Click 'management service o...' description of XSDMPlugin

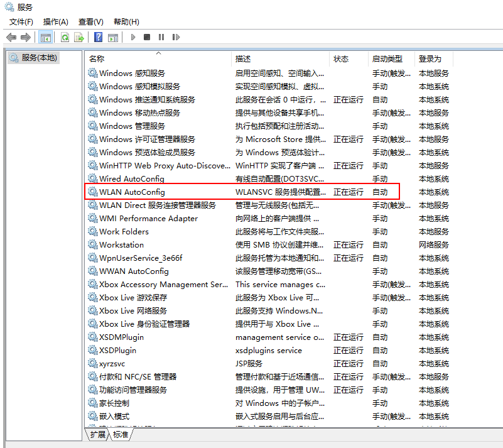pos(279,337)
